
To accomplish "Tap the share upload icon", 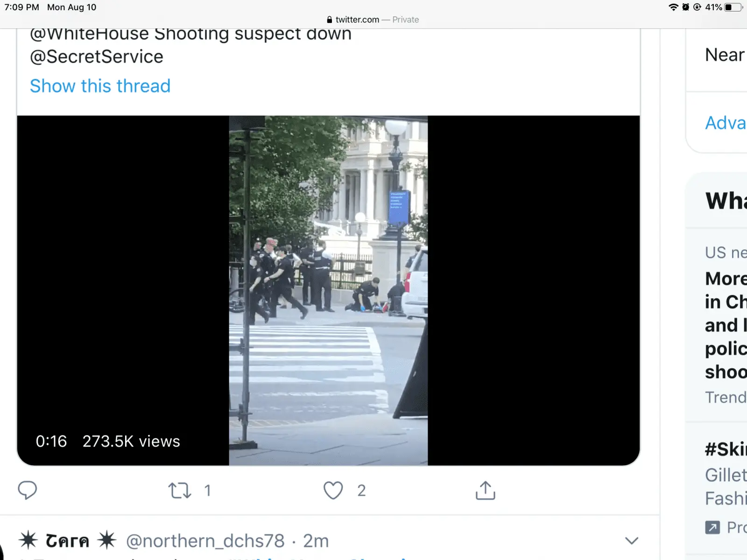I will coord(485,490).
